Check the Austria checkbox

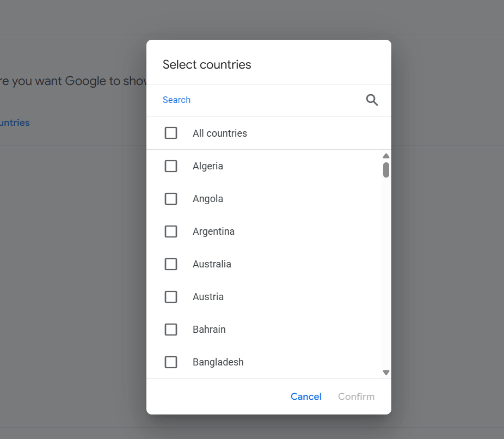pyautogui.click(x=171, y=297)
